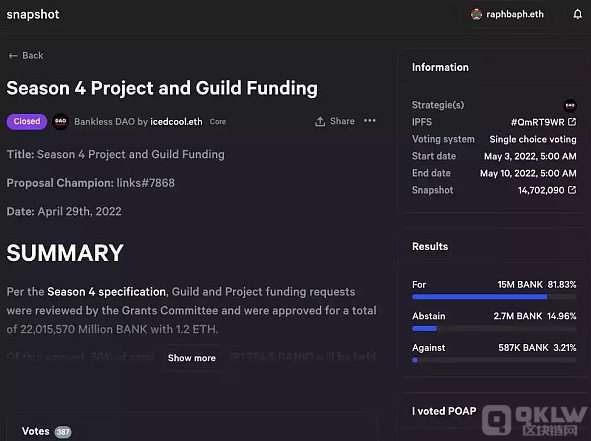Click the Strategies DAO icon

[x=570, y=105]
